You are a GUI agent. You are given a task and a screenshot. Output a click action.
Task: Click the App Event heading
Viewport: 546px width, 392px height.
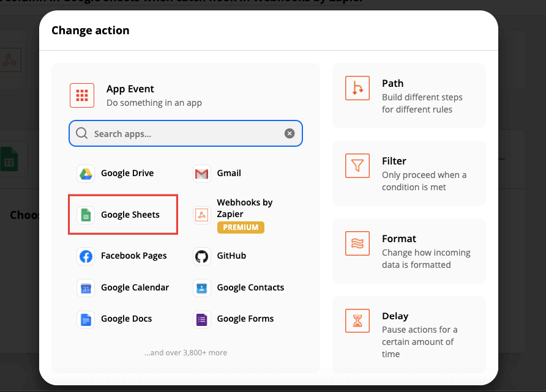tap(130, 89)
